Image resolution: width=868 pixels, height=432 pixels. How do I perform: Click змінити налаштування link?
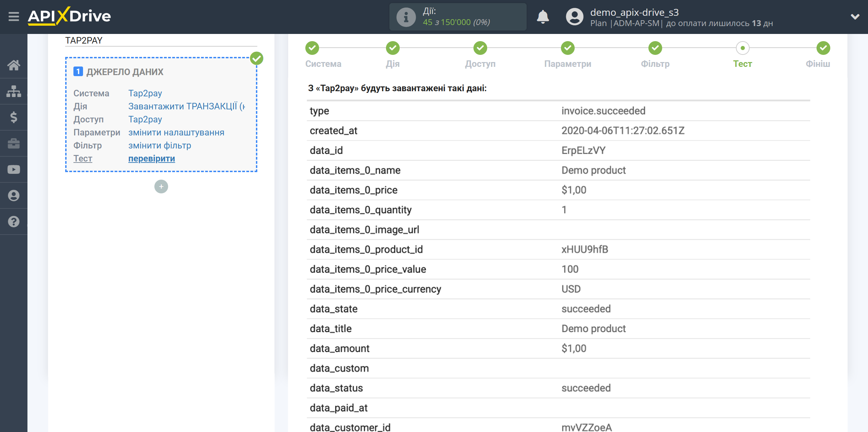176,132
